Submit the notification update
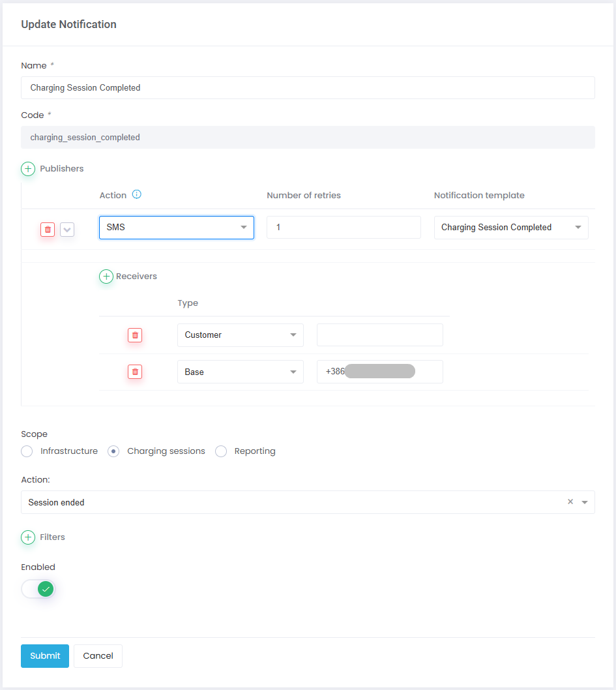 tap(45, 656)
